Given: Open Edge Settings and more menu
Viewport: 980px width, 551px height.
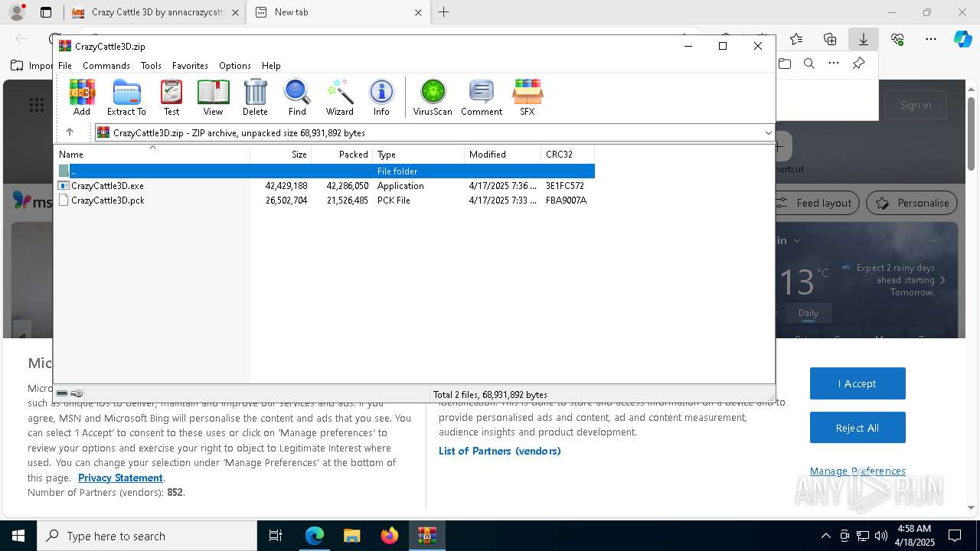Looking at the screenshot, I should [931, 39].
